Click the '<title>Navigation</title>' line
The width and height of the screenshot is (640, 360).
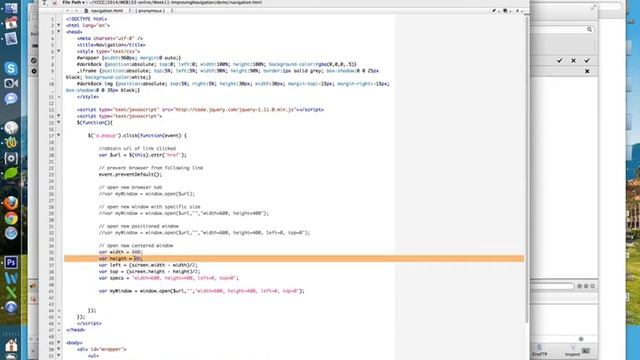pos(111,45)
